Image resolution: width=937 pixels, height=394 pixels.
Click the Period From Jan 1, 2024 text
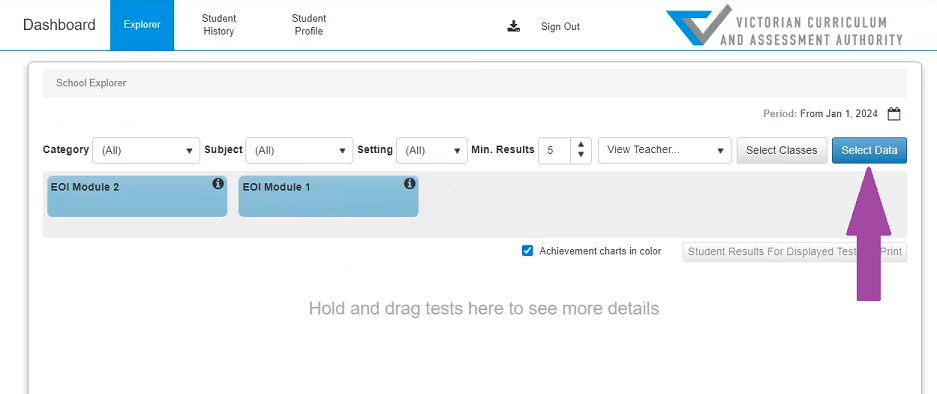click(x=820, y=114)
